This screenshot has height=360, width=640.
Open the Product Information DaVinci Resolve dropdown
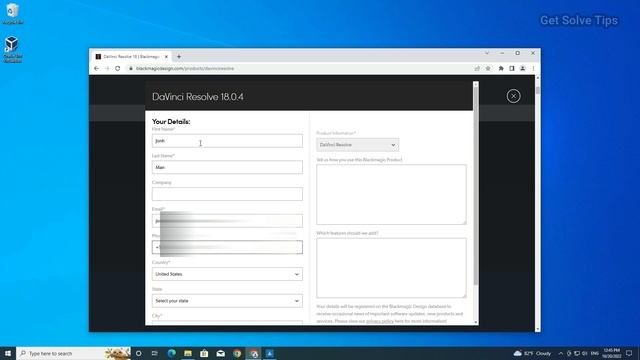[x=358, y=145]
